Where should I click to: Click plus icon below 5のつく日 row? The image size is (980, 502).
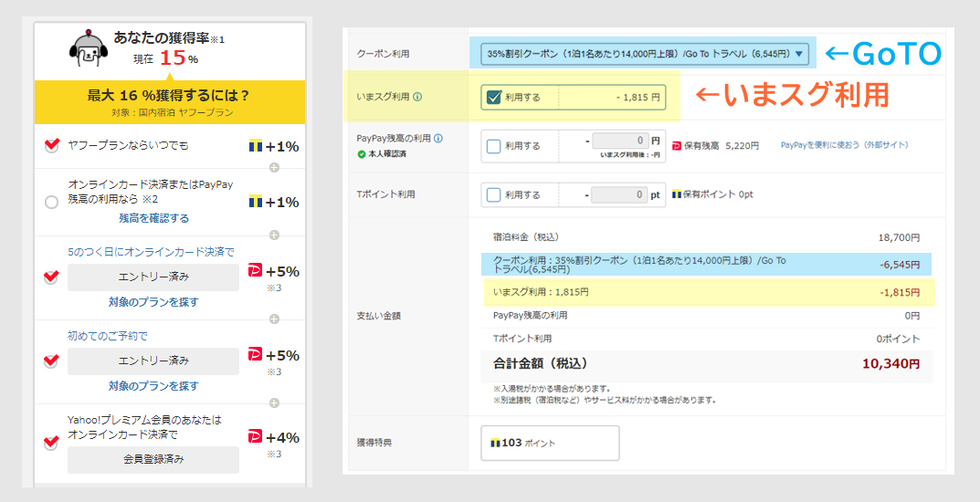pyautogui.click(x=274, y=319)
